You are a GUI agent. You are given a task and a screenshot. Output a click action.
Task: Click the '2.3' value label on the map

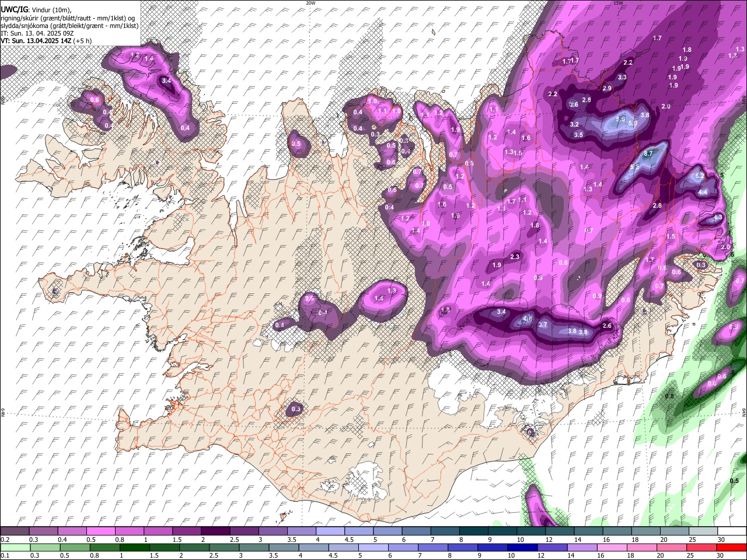[515, 257]
